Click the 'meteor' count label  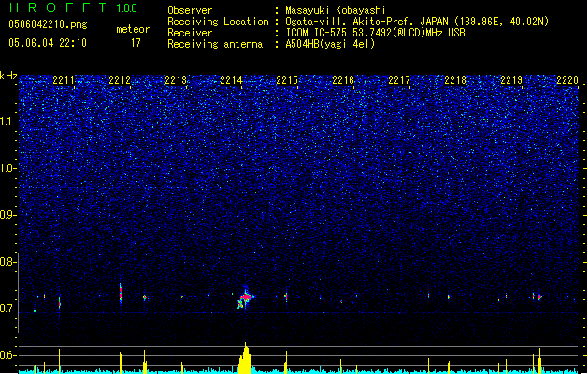tap(133, 29)
